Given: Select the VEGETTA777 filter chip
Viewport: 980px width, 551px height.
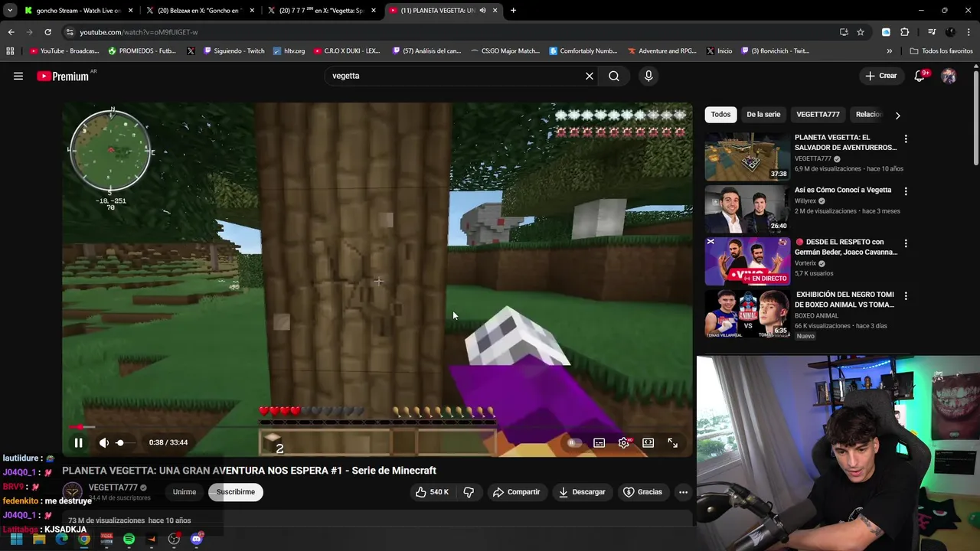Looking at the screenshot, I should [818, 114].
